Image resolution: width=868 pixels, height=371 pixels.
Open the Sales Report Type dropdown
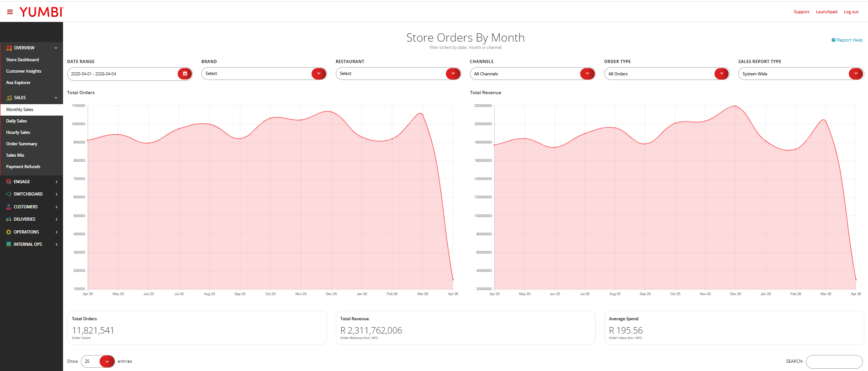(801, 74)
